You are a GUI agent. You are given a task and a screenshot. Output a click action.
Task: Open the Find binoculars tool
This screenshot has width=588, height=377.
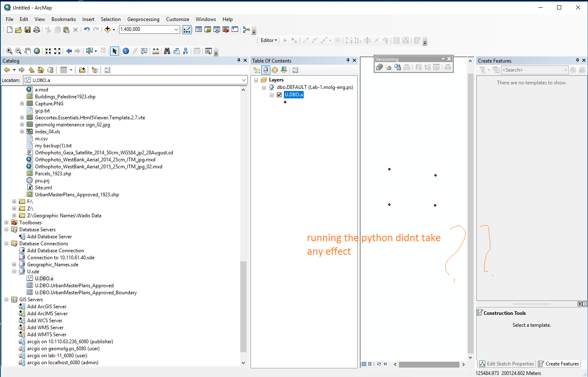167,51
